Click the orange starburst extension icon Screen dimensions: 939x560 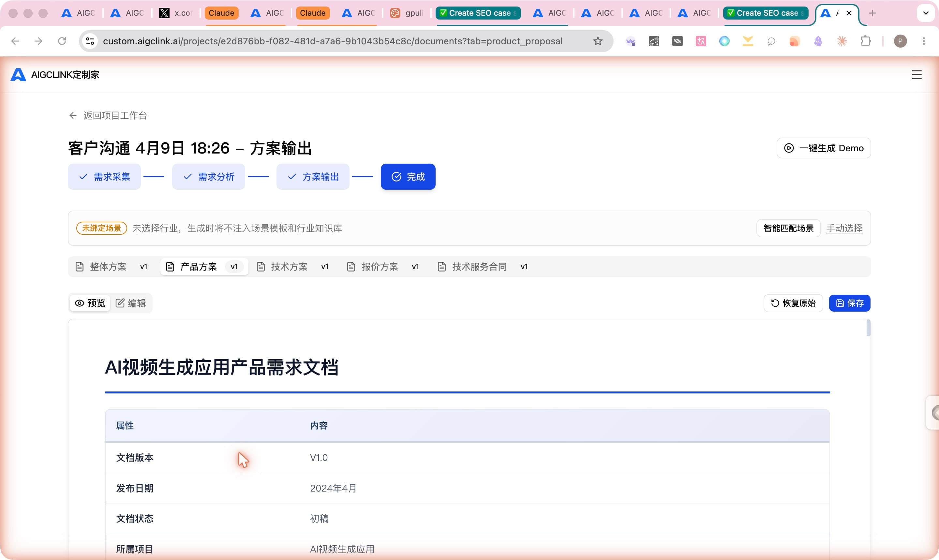point(842,41)
